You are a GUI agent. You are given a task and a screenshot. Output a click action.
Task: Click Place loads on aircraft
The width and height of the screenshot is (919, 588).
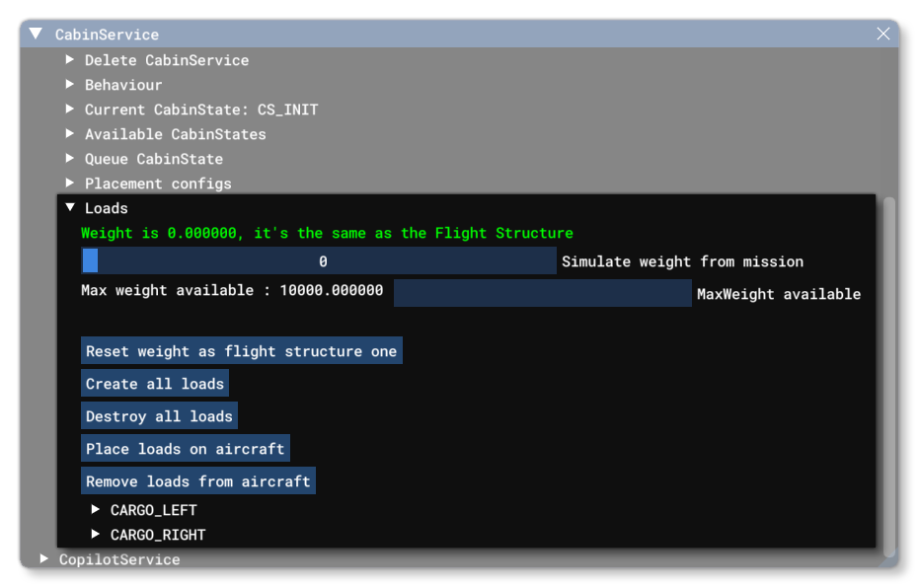click(x=185, y=448)
